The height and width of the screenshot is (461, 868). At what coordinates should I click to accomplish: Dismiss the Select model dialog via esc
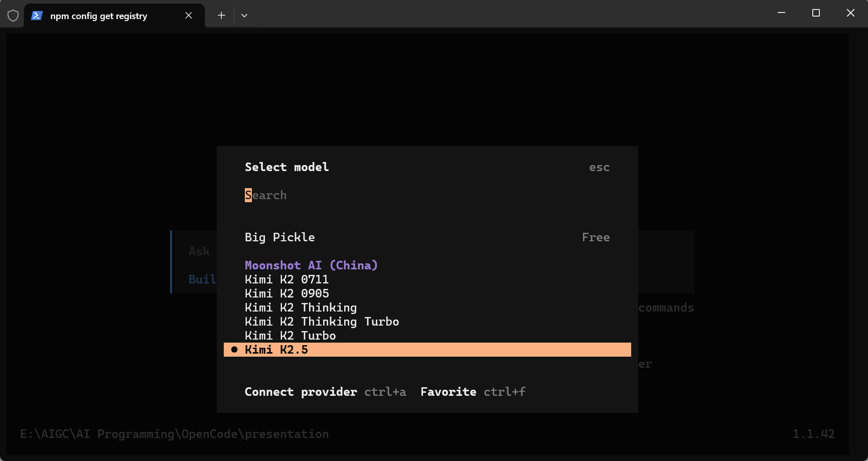(600, 168)
